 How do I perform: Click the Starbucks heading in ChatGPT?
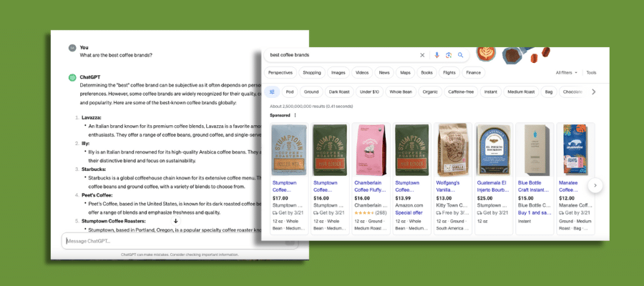coord(94,169)
